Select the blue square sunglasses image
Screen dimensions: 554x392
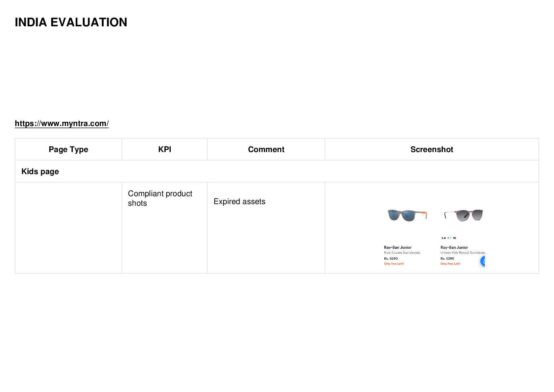(x=407, y=215)
